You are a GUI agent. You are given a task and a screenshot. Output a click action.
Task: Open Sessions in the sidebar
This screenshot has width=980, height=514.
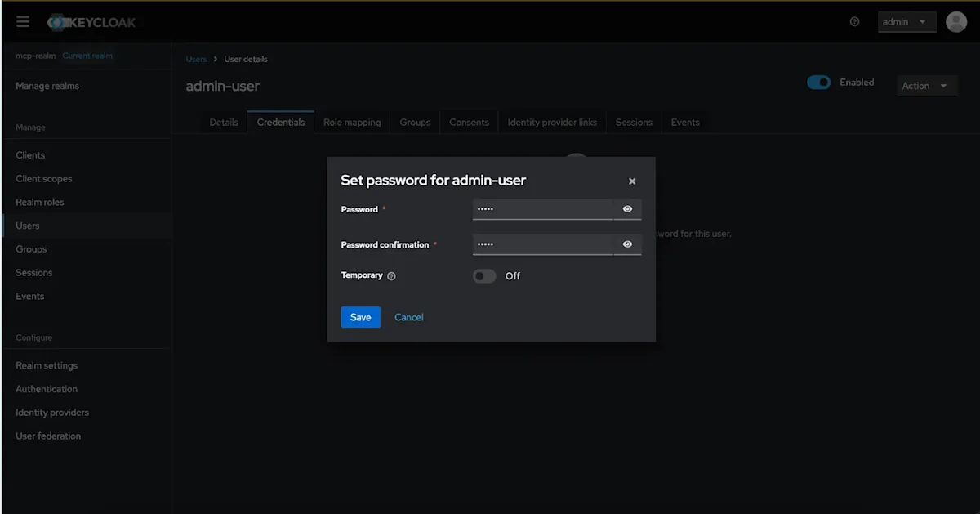point(86,273)
